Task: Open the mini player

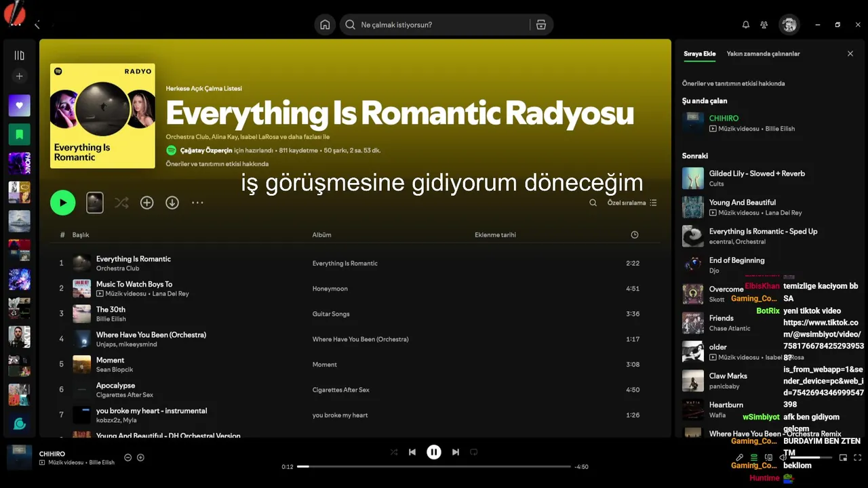Action: [843, 457]
